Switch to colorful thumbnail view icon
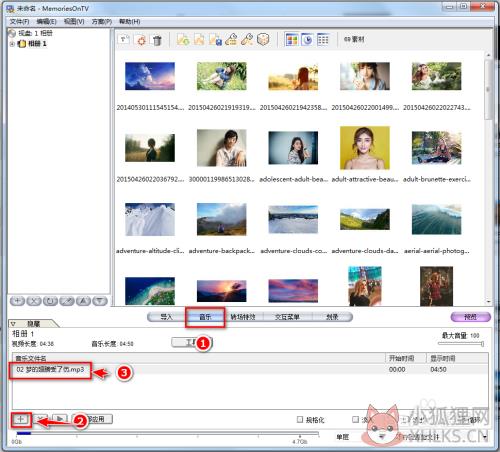500x452 pixels. [x=292, y=40]
